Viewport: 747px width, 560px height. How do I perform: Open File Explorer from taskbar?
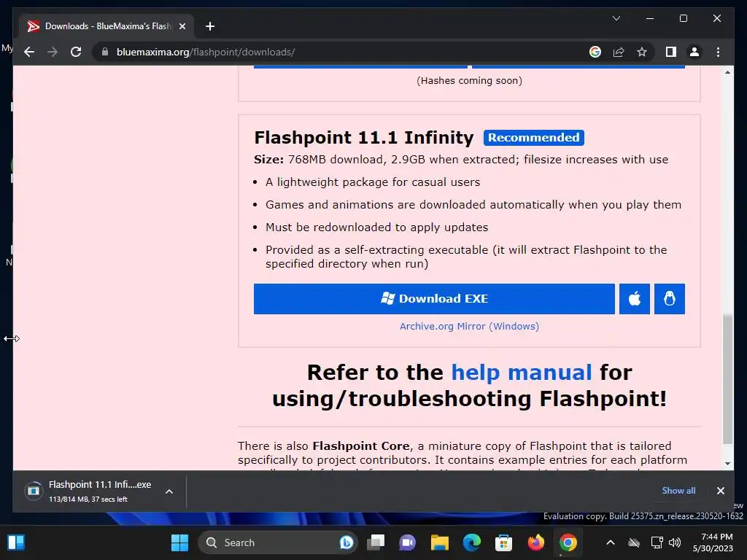[x=439, y=542]
